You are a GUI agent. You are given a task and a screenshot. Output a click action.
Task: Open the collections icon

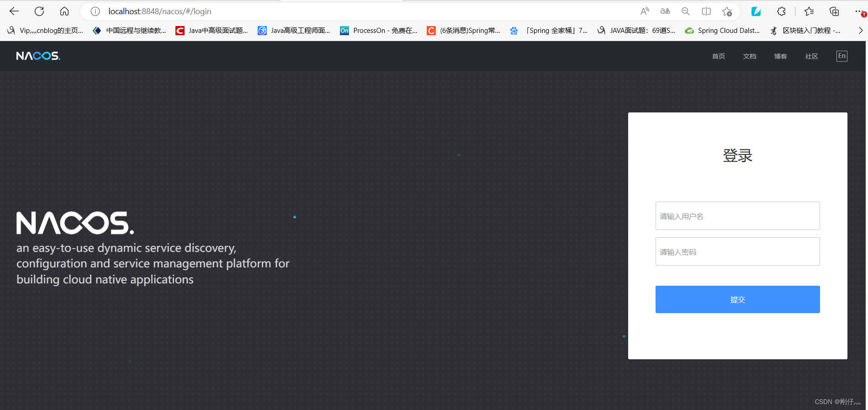pos(834,11)
